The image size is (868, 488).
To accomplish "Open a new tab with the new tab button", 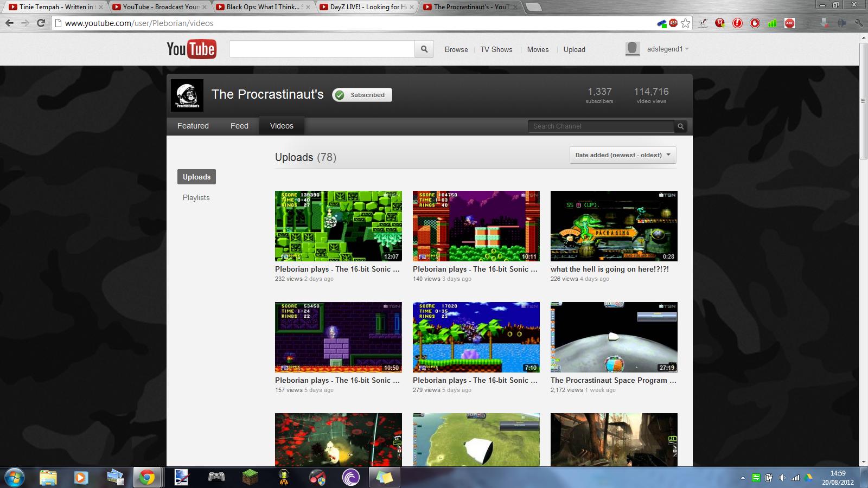I will pyautogui.click(x=534, y=7).
